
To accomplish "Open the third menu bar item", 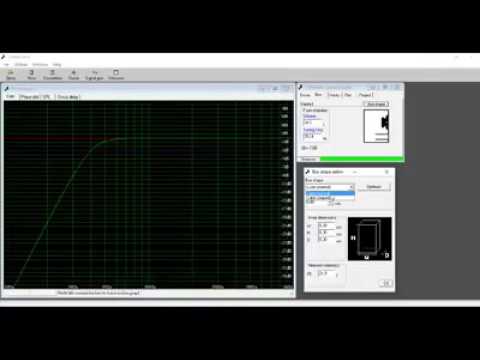I will (40, 64).
